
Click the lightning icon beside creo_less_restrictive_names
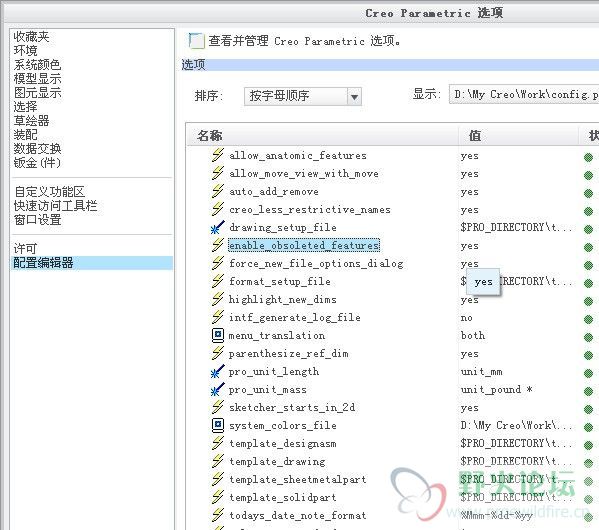coord(218,209)
